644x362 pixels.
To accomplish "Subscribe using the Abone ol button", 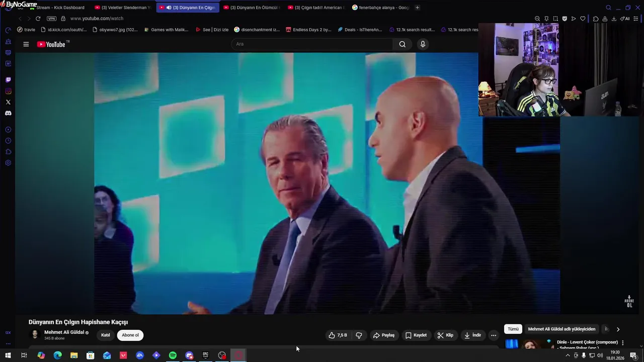I will [x=130, y=335].
